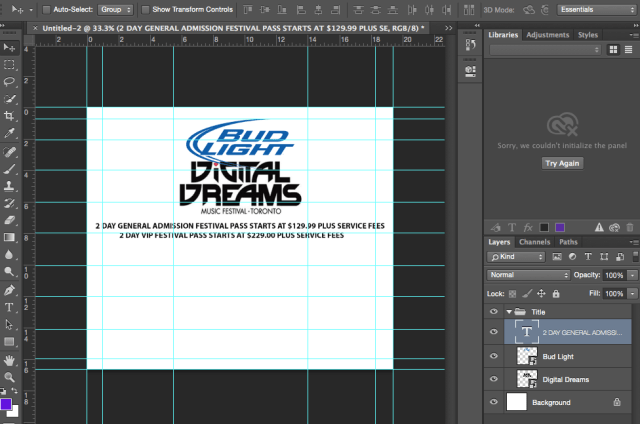The height and width of the screenshot is (424, 640).
Task: Select the Rectangular Marquee tool
Action: (x=9, y=65)
